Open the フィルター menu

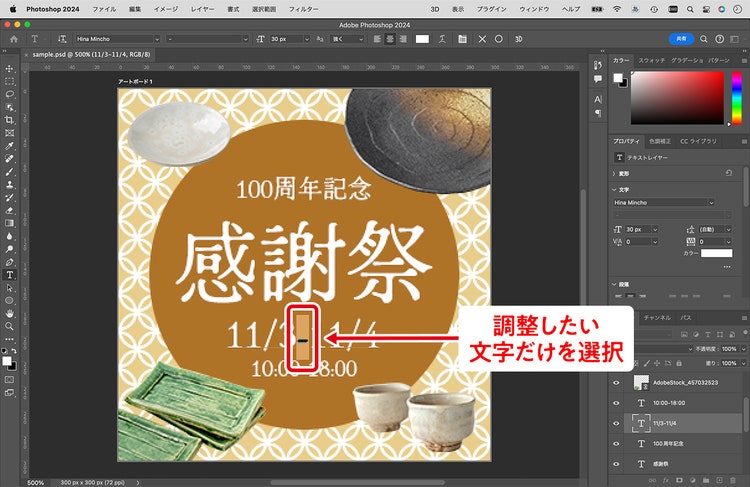pos(304,9)
